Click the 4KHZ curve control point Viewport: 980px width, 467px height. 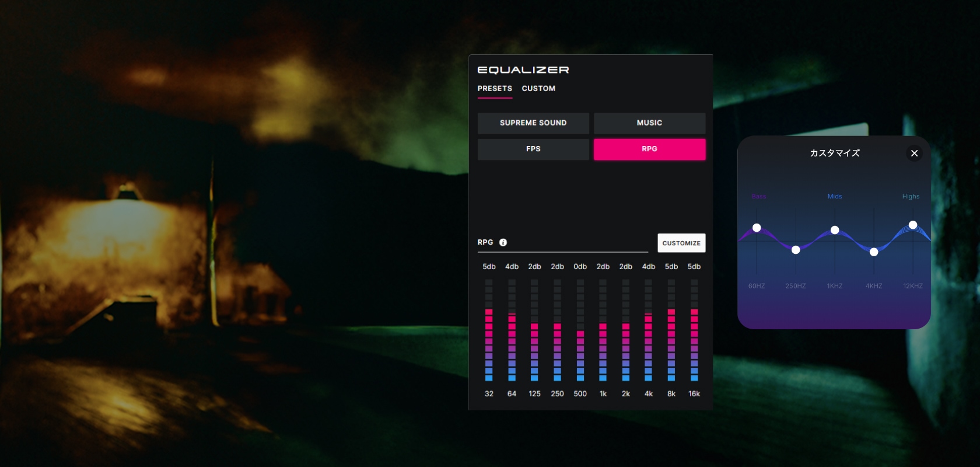[874, 252]
